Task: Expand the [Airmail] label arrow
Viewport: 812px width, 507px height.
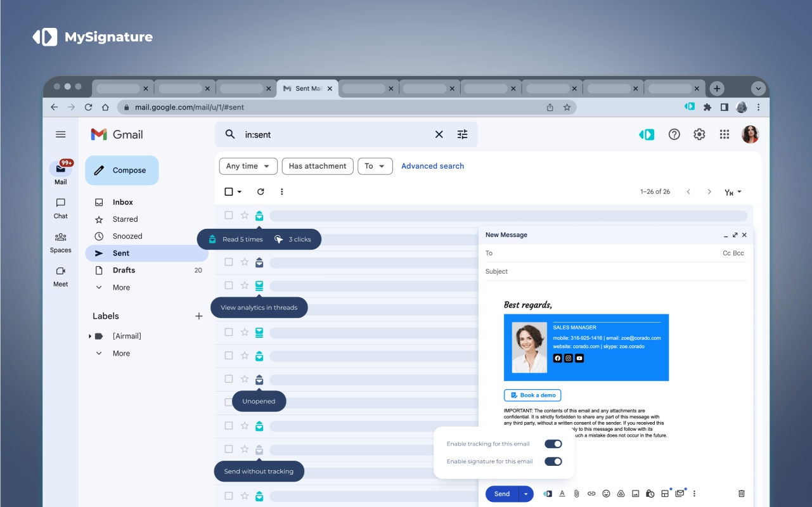Action: coord(90,336)
